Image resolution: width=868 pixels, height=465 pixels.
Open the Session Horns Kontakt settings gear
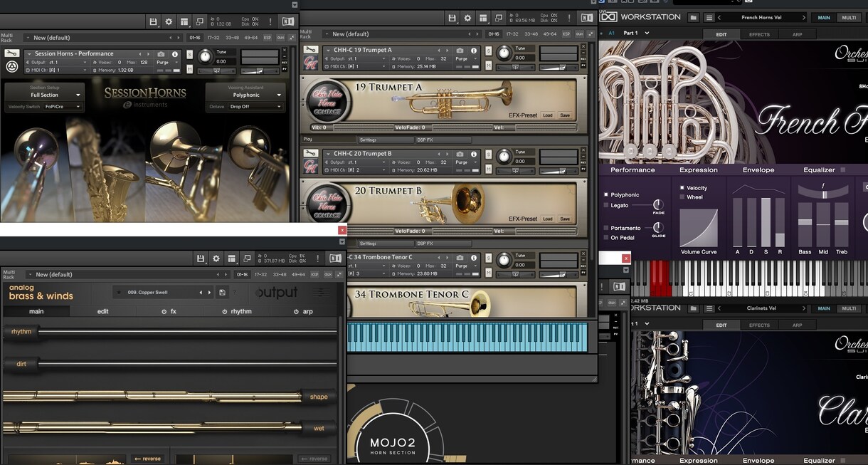[169, 21]
